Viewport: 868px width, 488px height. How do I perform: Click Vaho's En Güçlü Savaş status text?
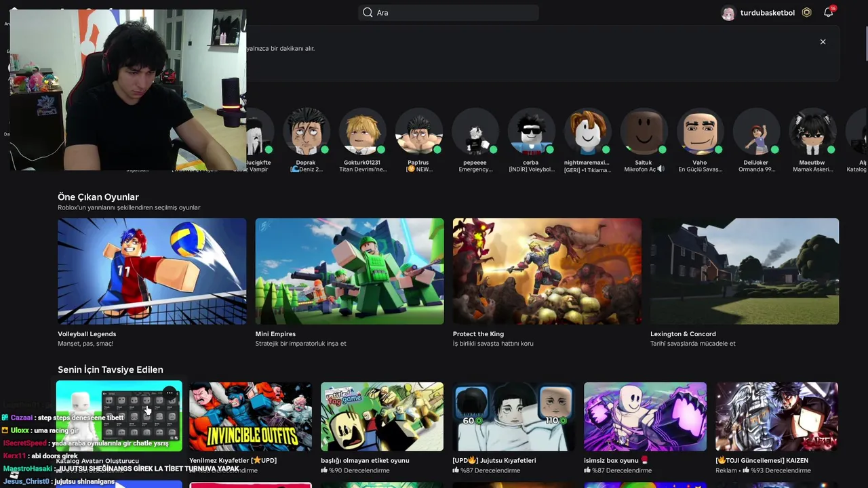700,170
